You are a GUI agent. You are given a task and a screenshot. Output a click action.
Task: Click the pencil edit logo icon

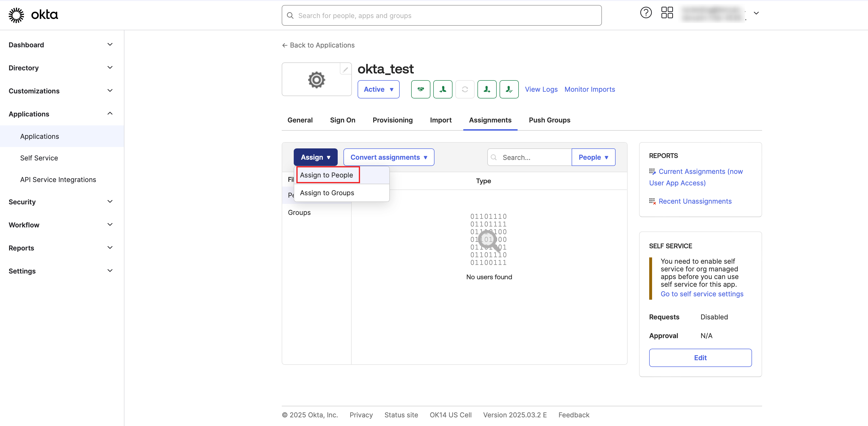[x=345, y=69]
